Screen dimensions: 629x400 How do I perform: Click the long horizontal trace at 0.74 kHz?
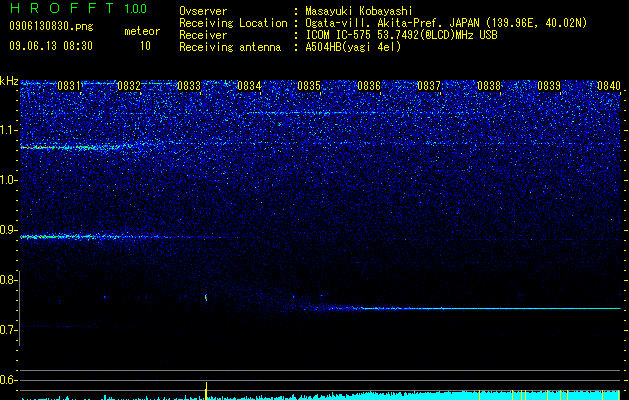pyautogui.click(x=461, y=309)
